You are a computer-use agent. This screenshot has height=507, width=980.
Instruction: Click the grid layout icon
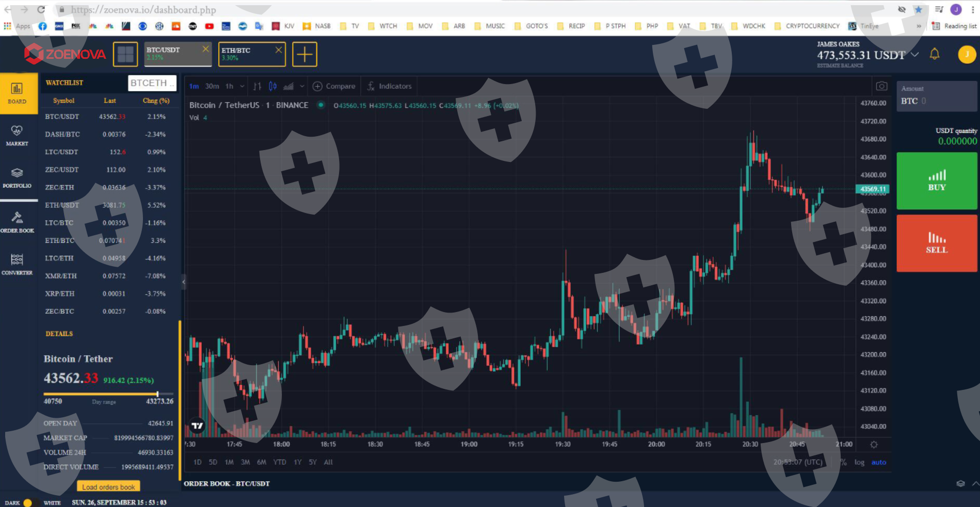coord(125,54)
